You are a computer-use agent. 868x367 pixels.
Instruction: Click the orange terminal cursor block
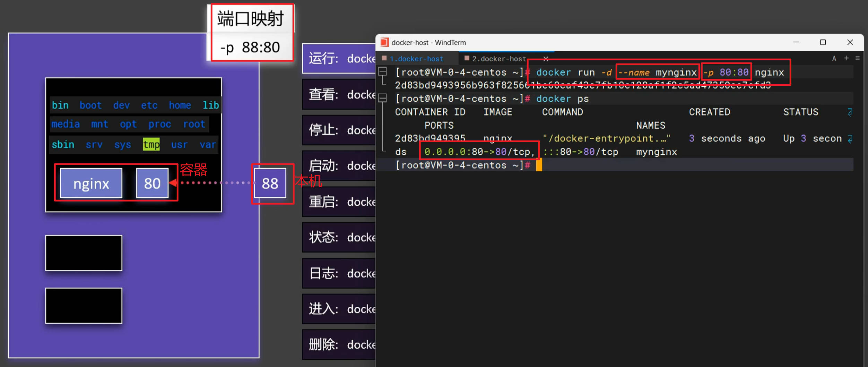pyautogui.click(x=539, y=165)
